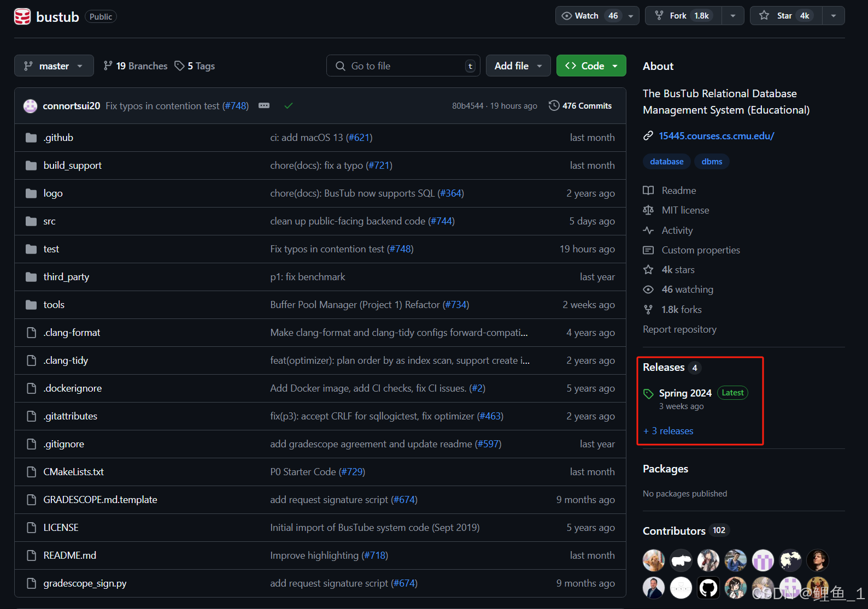Click the folder icon beside .github
868x609 pixels.
pyautogui.click(x=31, y=138)
